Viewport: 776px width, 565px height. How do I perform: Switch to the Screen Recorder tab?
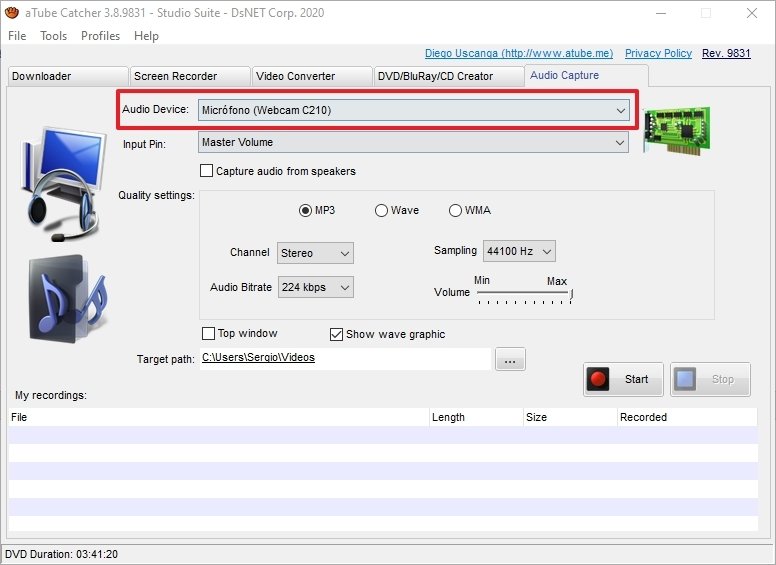(x=190, y=76)
